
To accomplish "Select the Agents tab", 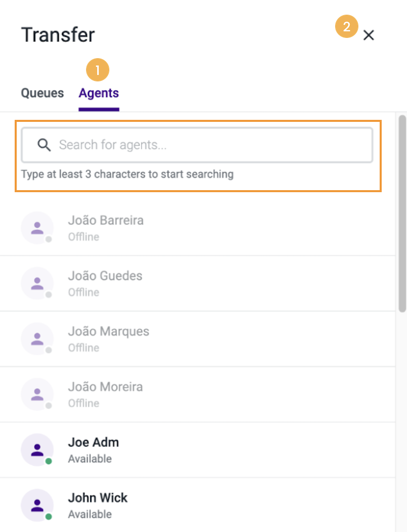I will point(99,93).
